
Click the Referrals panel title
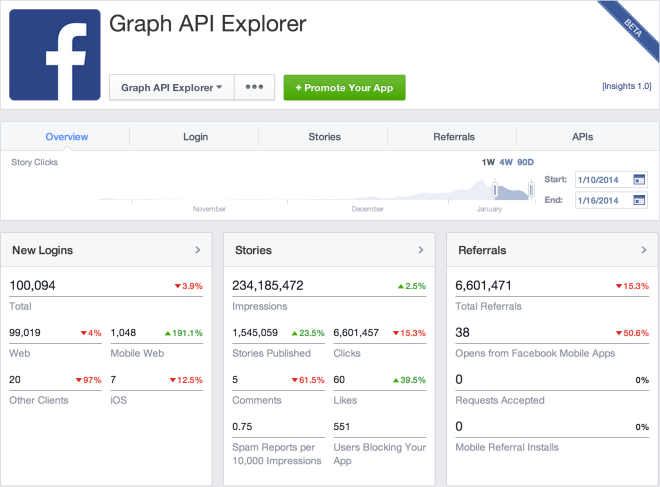point(482,250)
